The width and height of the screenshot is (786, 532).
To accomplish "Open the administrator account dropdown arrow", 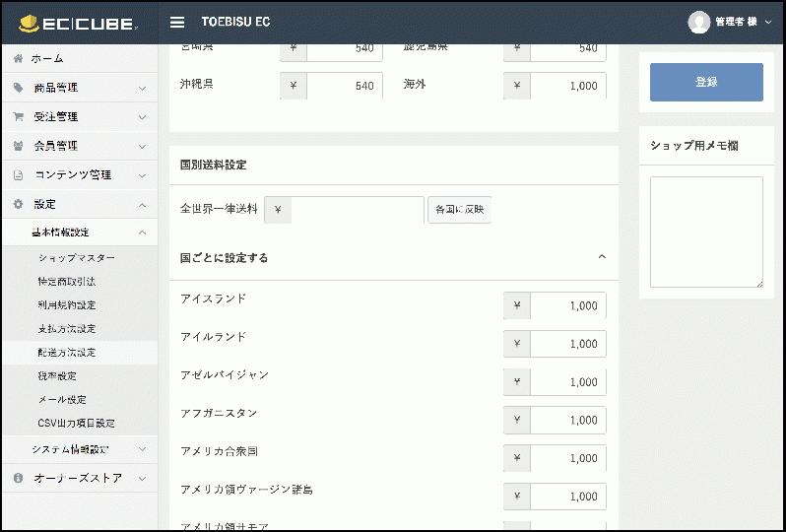I will pyautogui.click(x=768, y=23).
